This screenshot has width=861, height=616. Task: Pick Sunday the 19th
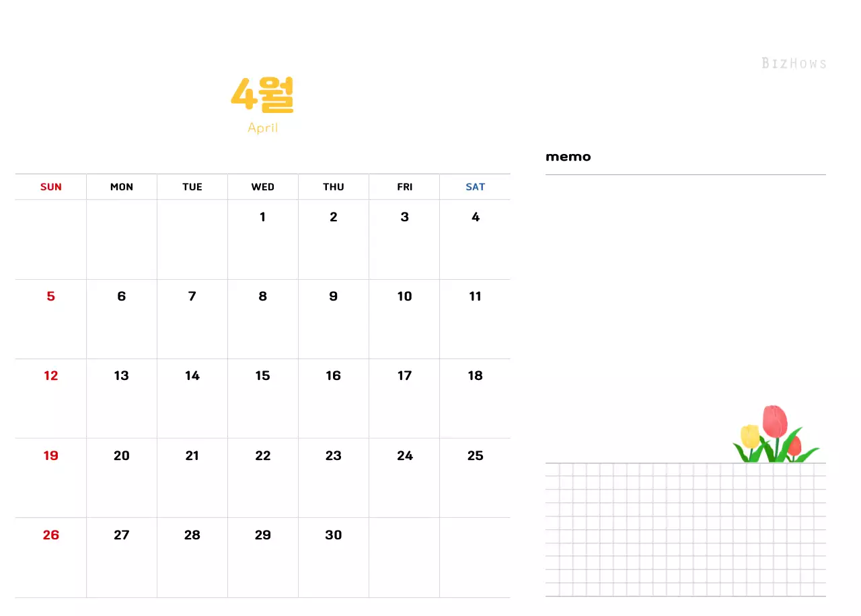click(51, 456)
